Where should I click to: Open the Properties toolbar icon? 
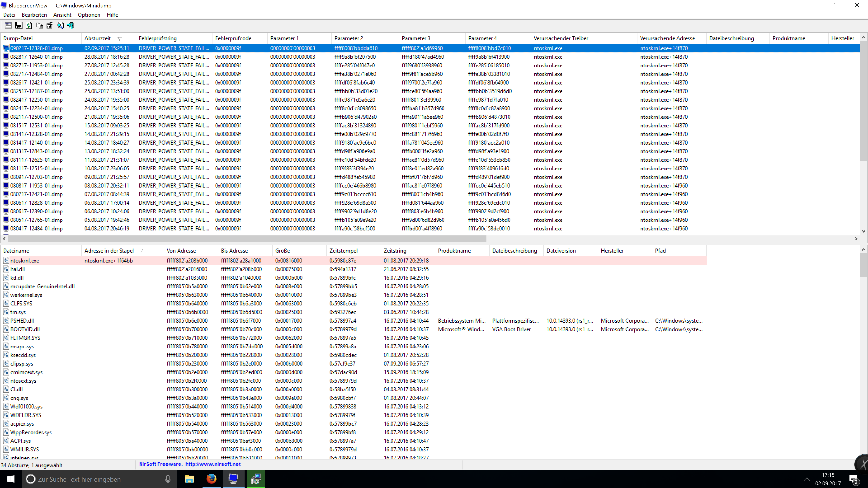50,25
